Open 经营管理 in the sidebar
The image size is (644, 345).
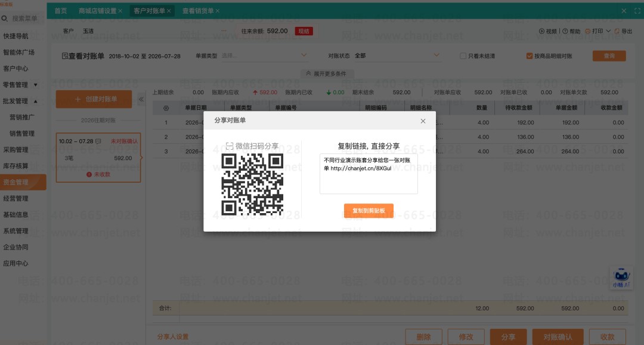tap(16, 199)
